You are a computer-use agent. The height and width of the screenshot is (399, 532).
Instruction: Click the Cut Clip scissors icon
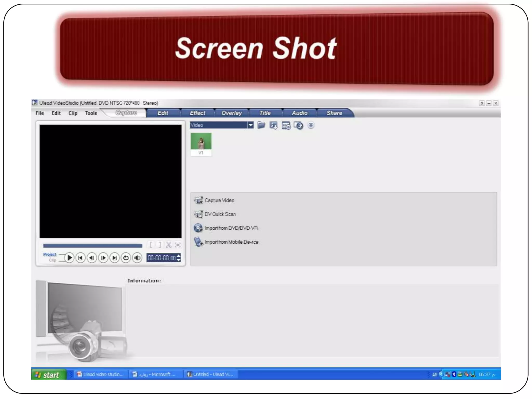pos(169,245)
